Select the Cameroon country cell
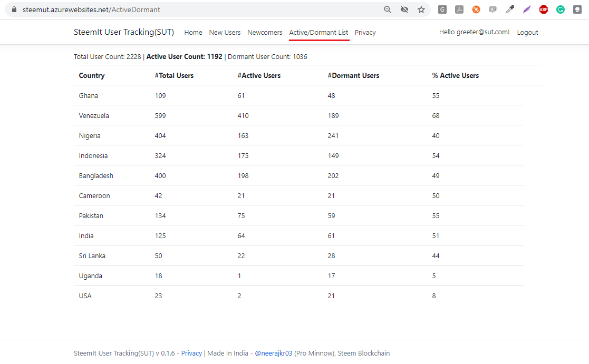Screen dimensions: 589x364 click(94, 196)
